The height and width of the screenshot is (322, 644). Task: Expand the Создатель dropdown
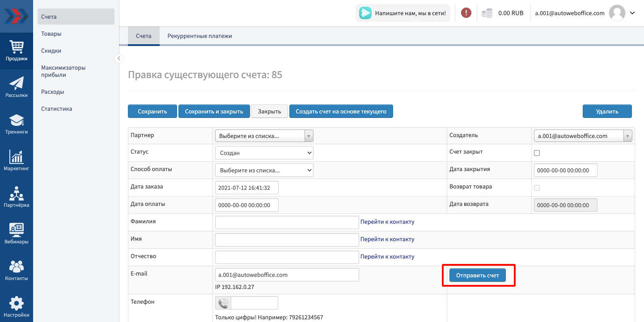pyautogui.click(x=583, y=136)
